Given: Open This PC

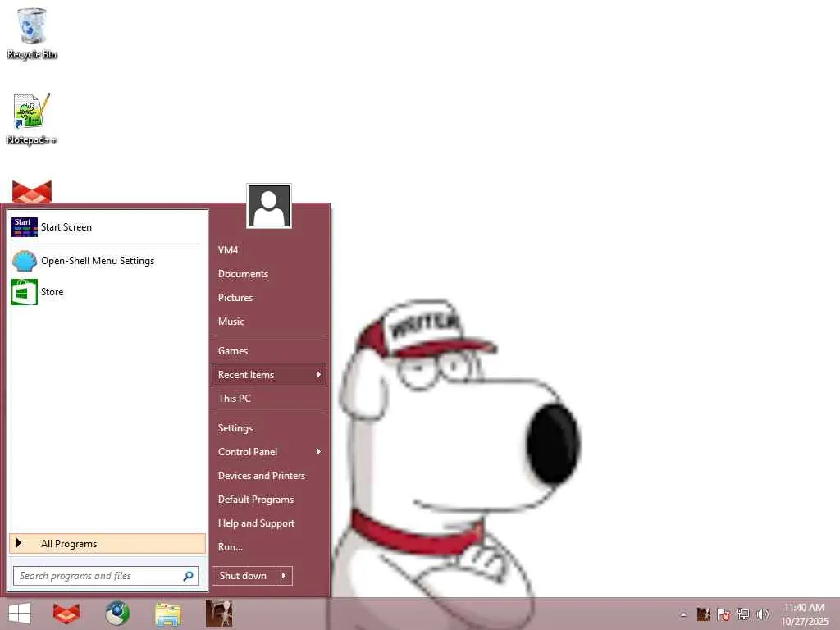Looking at the screenshot, I should (x=269, y=399).
